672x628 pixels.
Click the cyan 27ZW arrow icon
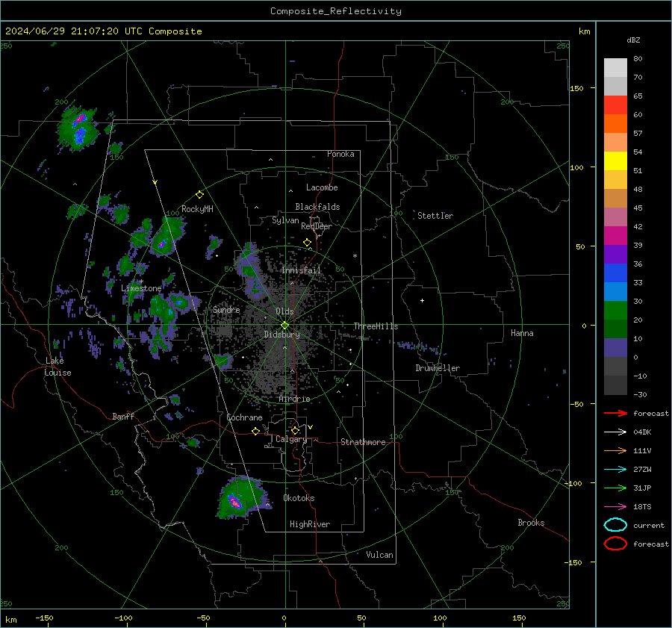point(615,470)
